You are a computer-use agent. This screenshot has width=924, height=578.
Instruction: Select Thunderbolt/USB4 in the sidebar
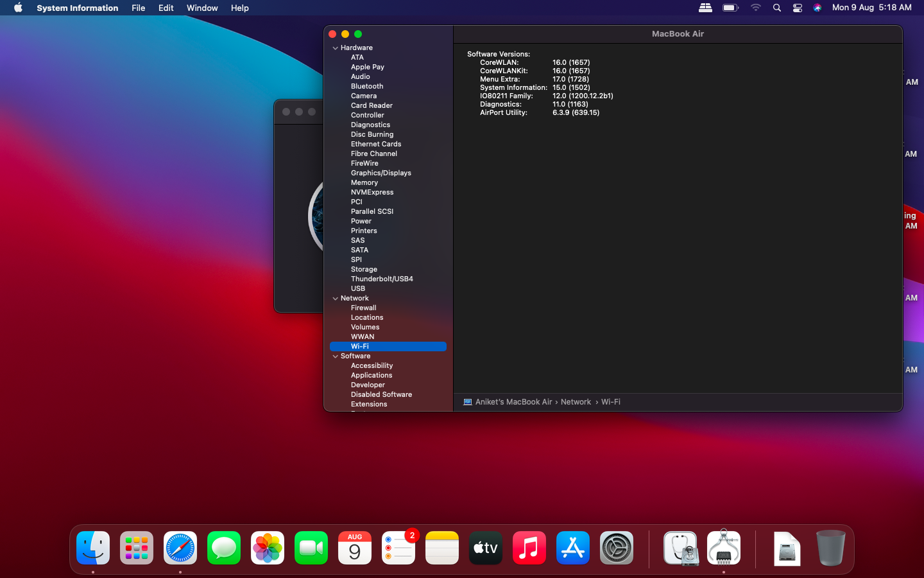382,279
